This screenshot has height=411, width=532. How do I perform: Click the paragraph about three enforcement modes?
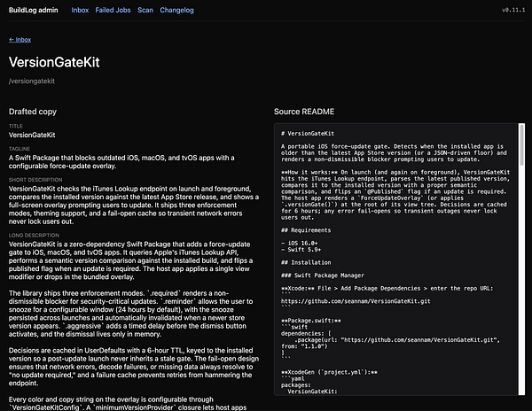(x=130, y=314)
